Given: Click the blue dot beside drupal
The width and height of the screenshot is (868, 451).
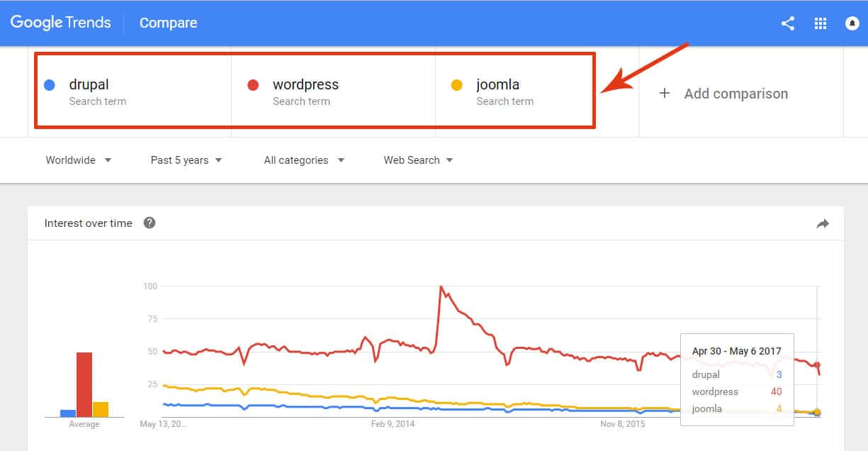Looking at the screenshot, I should tap(50, 85).
